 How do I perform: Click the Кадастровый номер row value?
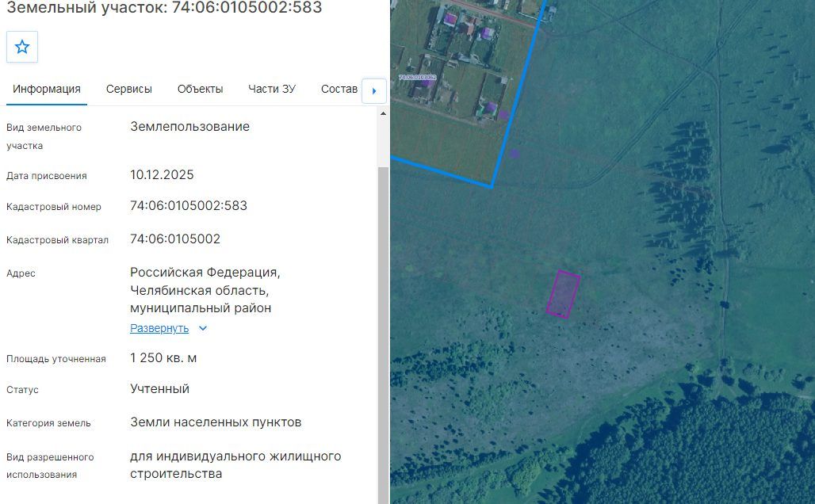189,206
